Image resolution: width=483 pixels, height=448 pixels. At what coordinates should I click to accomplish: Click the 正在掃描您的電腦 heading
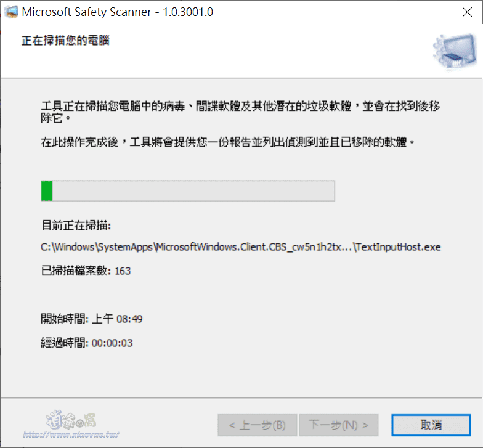point(65,41)
